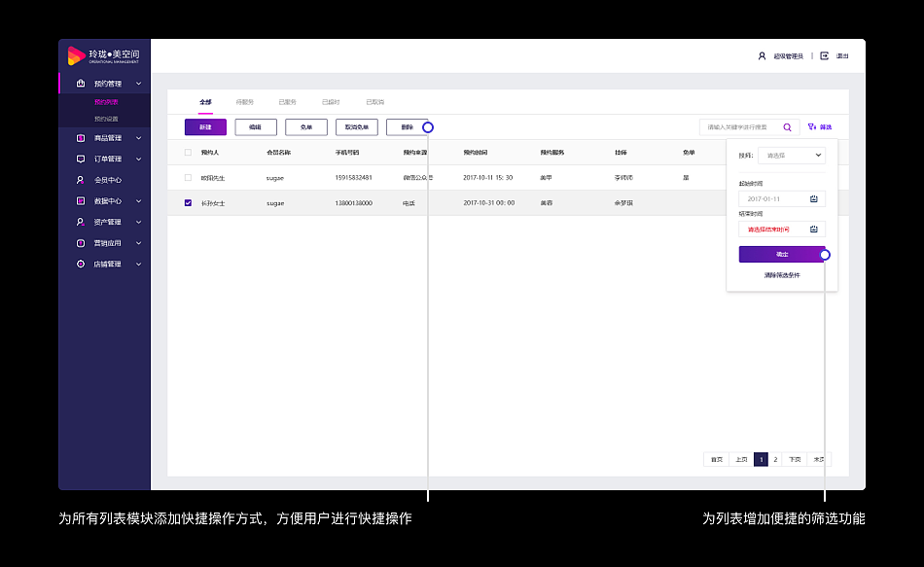
Task: Open the 技师 请选择 dropdown
Action: (792, 156)
